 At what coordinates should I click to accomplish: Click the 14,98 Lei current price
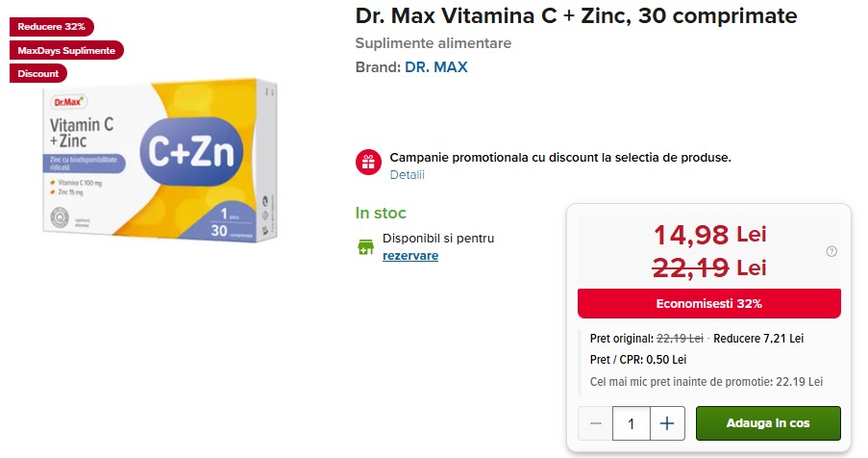click(x=709, y=234)
